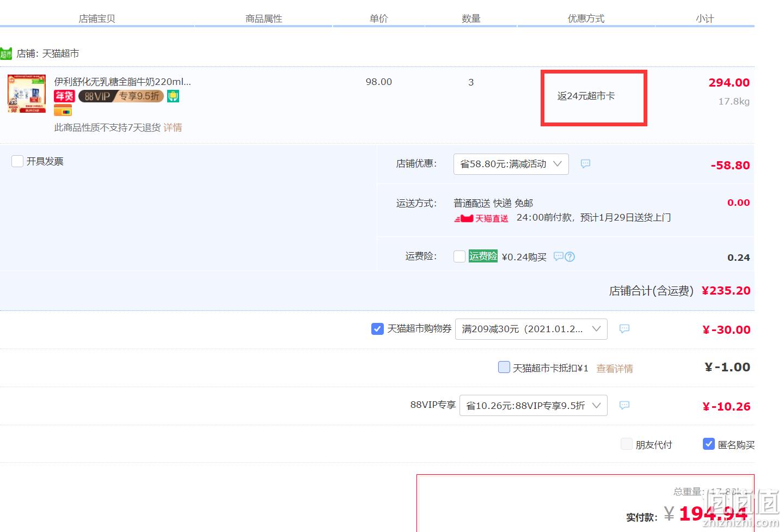
Task: Click the 普通配送 快递 免邮 shipping text
Action: (493, 203)
